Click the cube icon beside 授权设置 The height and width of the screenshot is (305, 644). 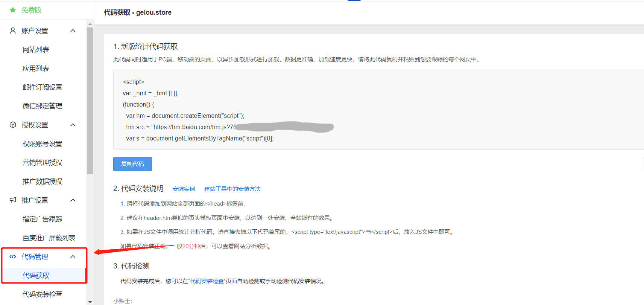pyautogui.click(x=13, y=125)
